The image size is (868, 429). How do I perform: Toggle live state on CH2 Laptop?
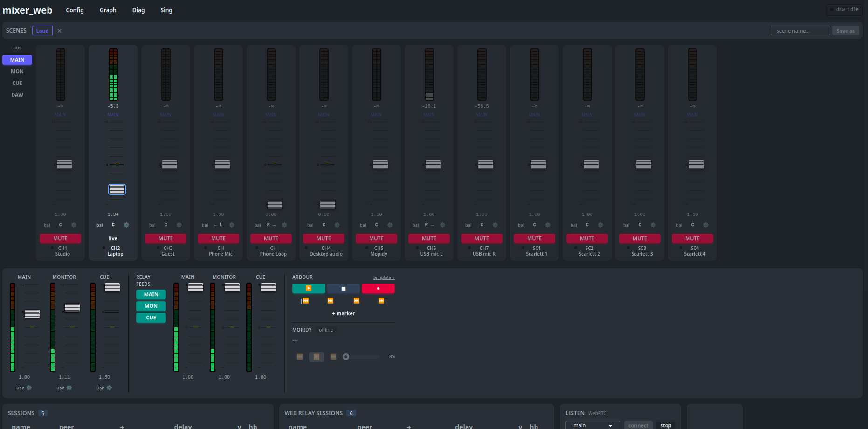tap(113, 238)
